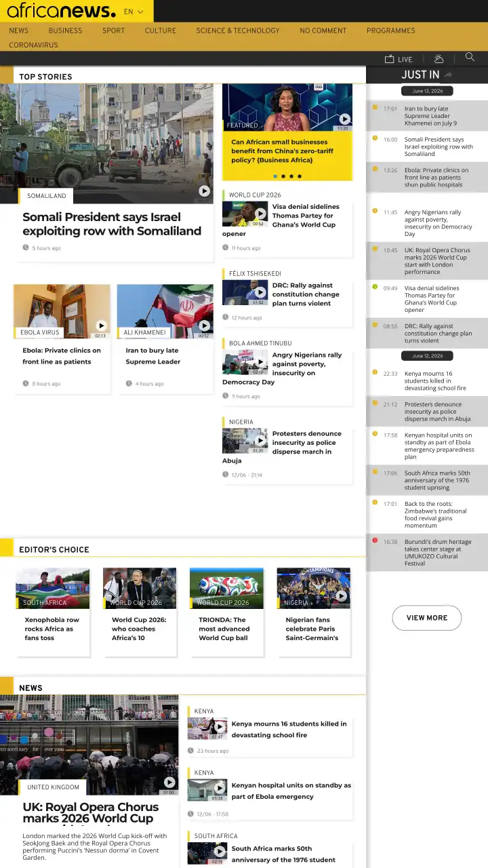Click the share arrow beside JUST IN
The width and height of the screenshot is (488, 868).
[448, 75]
